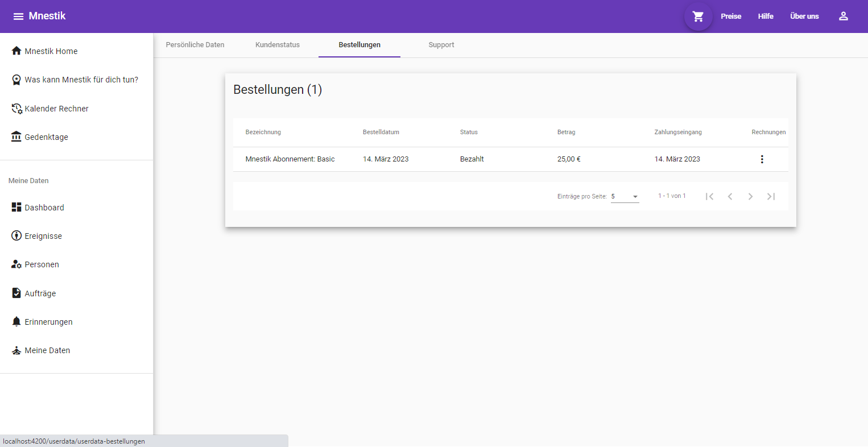Switch to the Kundenstatus tab
The width and height of the screenshot is (868, 447).
(x=278, y=45)
